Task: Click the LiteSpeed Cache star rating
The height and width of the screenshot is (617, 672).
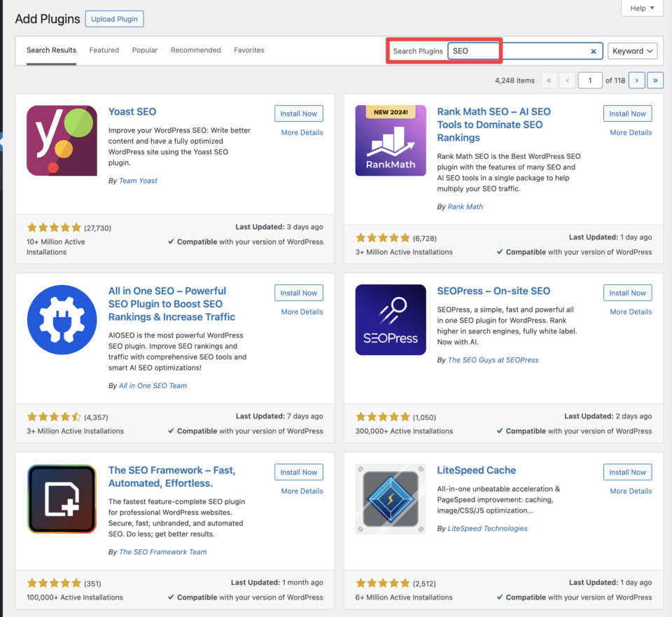Action: 383,583
